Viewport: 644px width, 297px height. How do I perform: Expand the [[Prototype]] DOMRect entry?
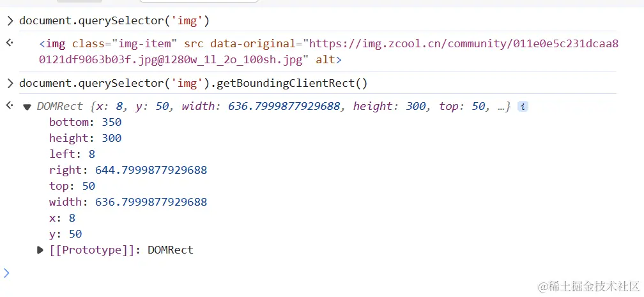tap(40, 250)
